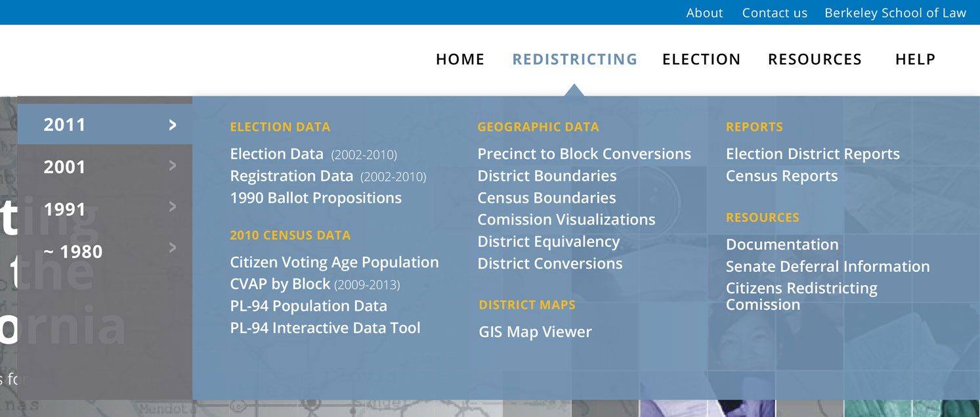Expand the 2001 year chevron
Image resolution: width=980 pixels, height=417 pixels.
pyautogui.click(x=173, y=165)
